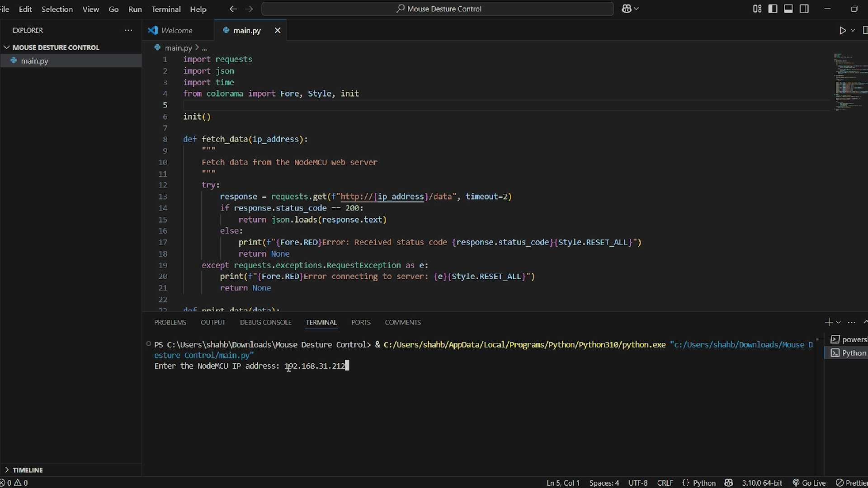
Task: Click the Customize Layout icon
Action: [757, 9]
